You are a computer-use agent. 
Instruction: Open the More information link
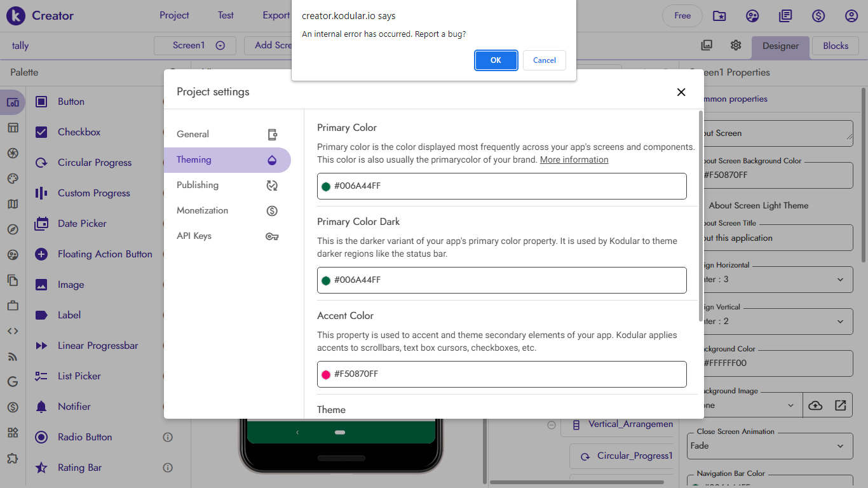click(574, 159)
